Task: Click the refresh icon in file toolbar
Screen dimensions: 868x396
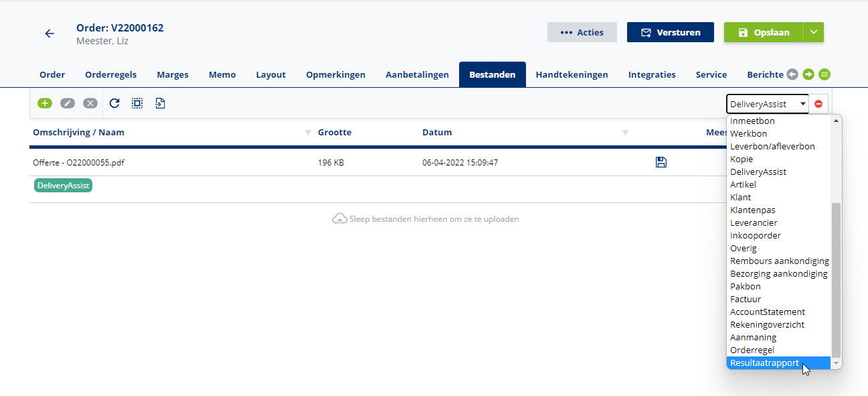Action: point(114,103)
